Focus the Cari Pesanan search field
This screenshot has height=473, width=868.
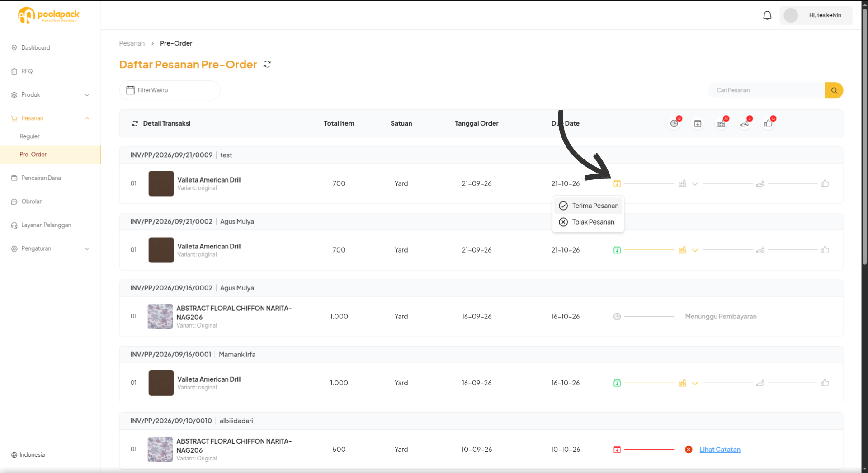click(x=766, y=90)
